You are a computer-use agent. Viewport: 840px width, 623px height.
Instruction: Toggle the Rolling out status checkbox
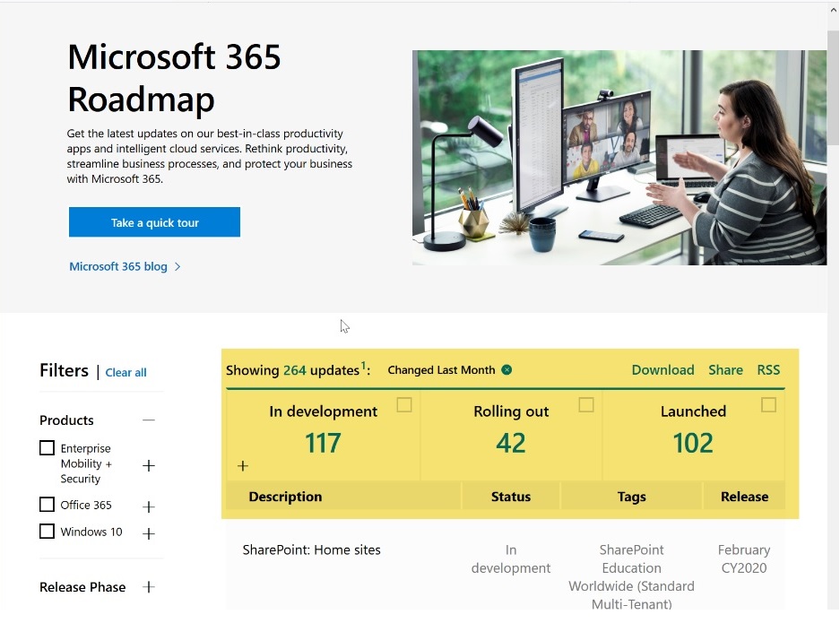pos(586,405)
